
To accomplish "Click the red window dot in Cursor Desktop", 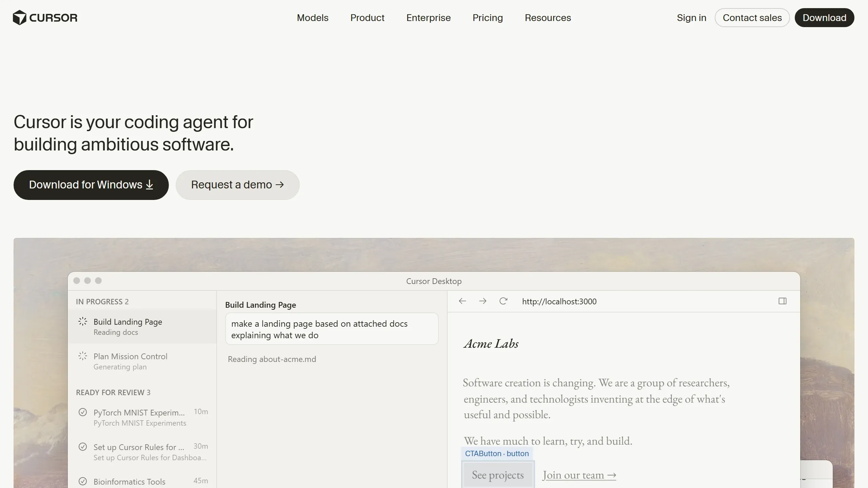I will pos(77,281).
